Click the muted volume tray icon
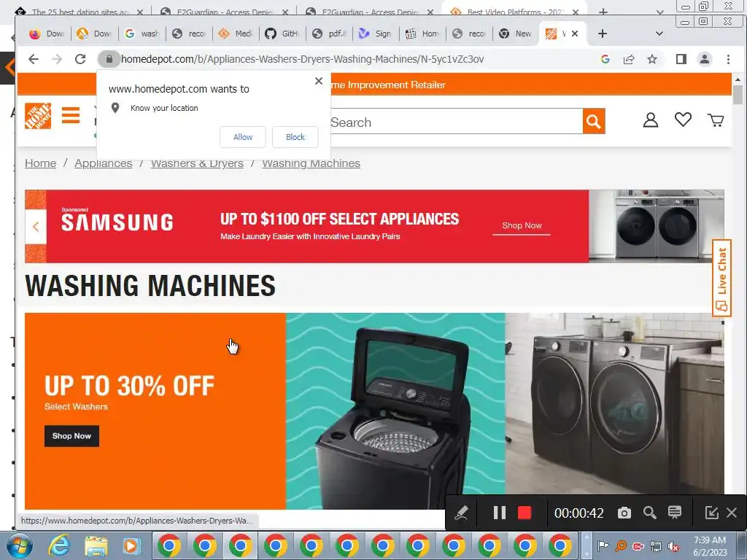Screen dimensions: 747x560 (x=673, y=546)
